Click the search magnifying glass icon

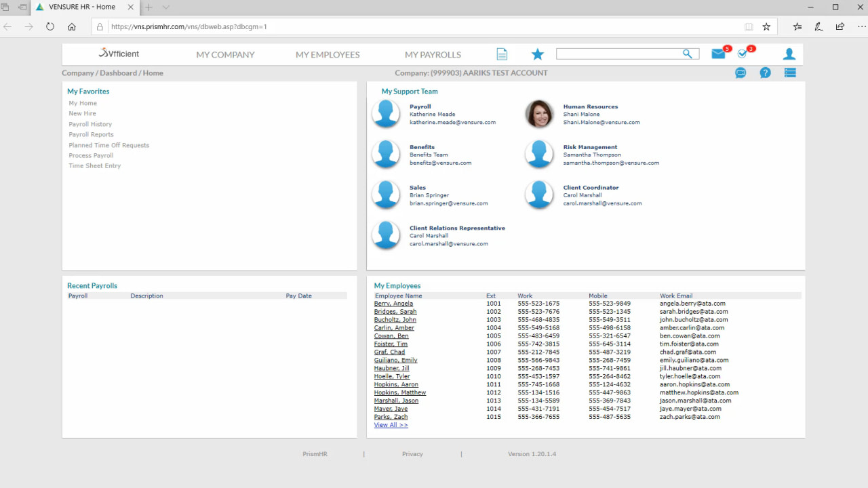tap(688, 54)
